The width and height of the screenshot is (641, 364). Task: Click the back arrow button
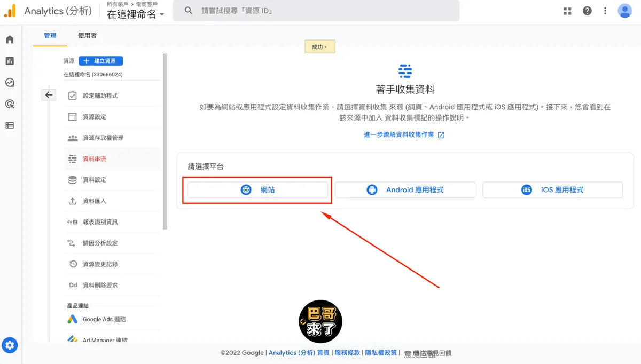click(49, 95)
